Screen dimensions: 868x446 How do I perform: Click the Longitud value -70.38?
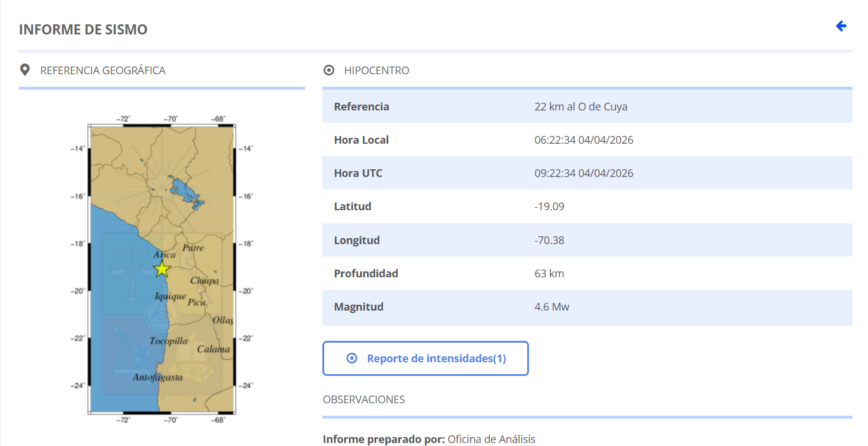pos(549,241)
